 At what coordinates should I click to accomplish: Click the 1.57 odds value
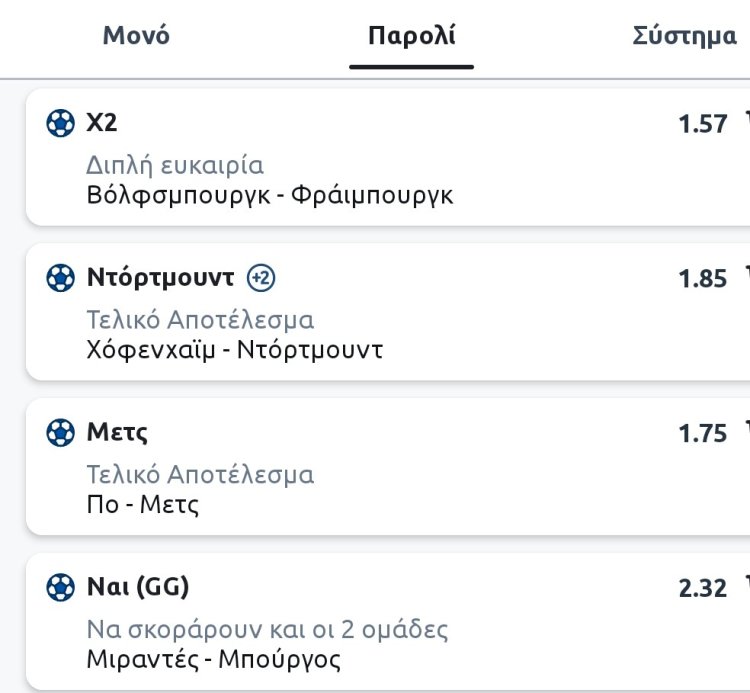702,124
